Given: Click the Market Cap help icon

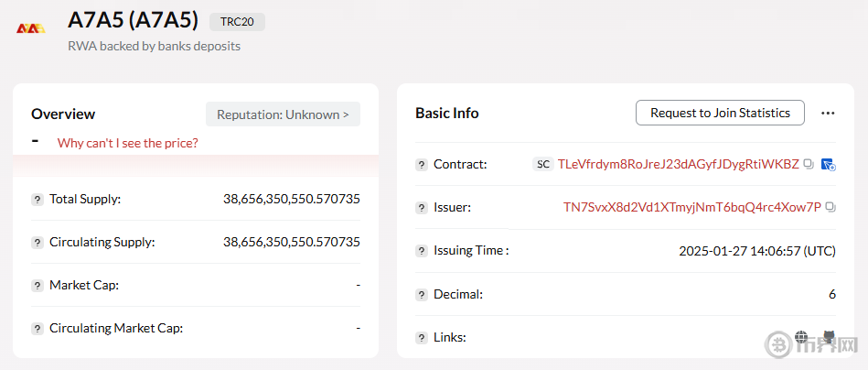Looking at the screenshot, I should pyautogui.click(x=38, y=285).
